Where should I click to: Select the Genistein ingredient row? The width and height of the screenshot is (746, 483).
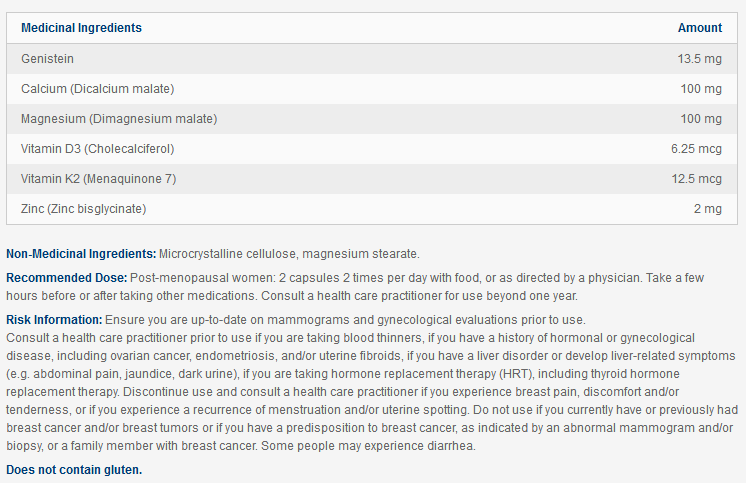coord(47,59)
